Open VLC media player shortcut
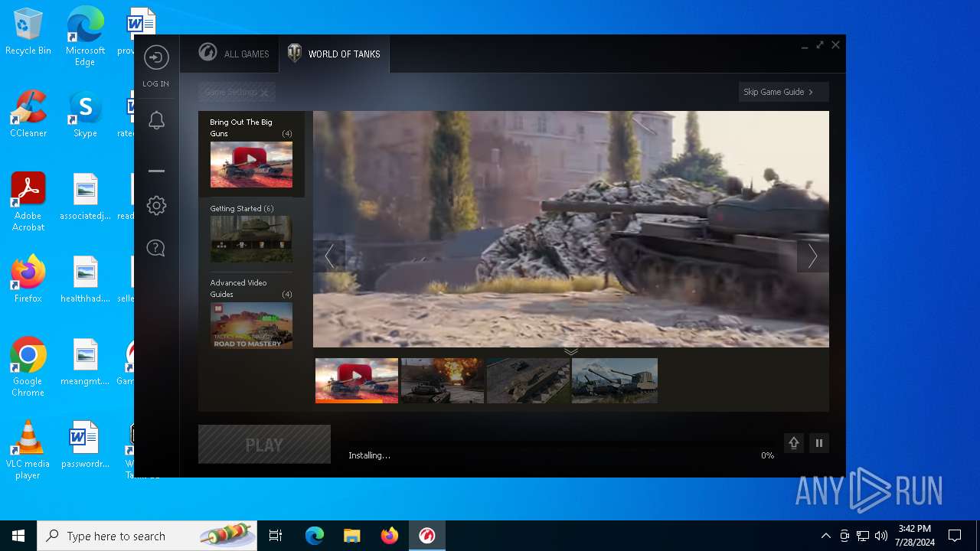The image size is (980, 551). point(28,450)
